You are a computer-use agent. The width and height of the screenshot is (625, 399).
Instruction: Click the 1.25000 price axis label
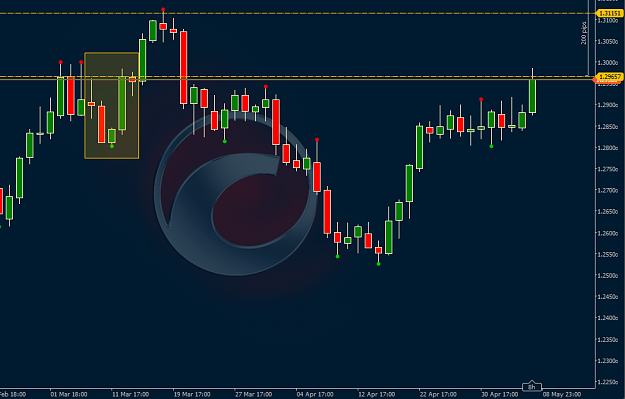(608, 276)
